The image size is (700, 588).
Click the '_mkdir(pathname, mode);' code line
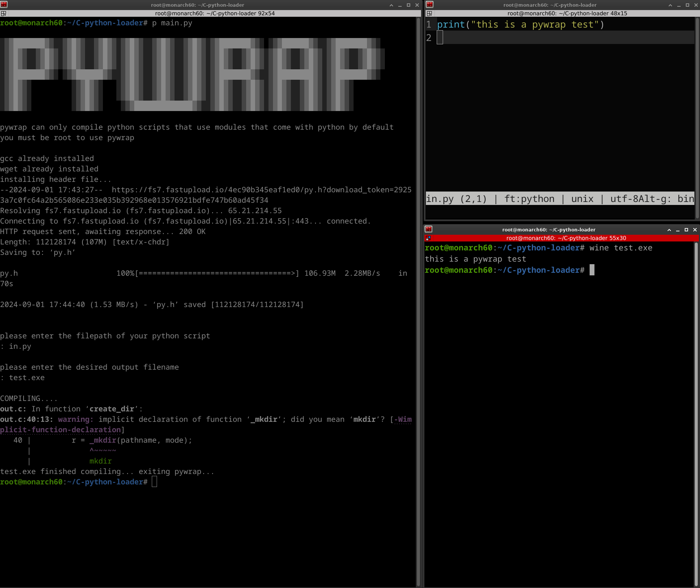tap(141, 440)
